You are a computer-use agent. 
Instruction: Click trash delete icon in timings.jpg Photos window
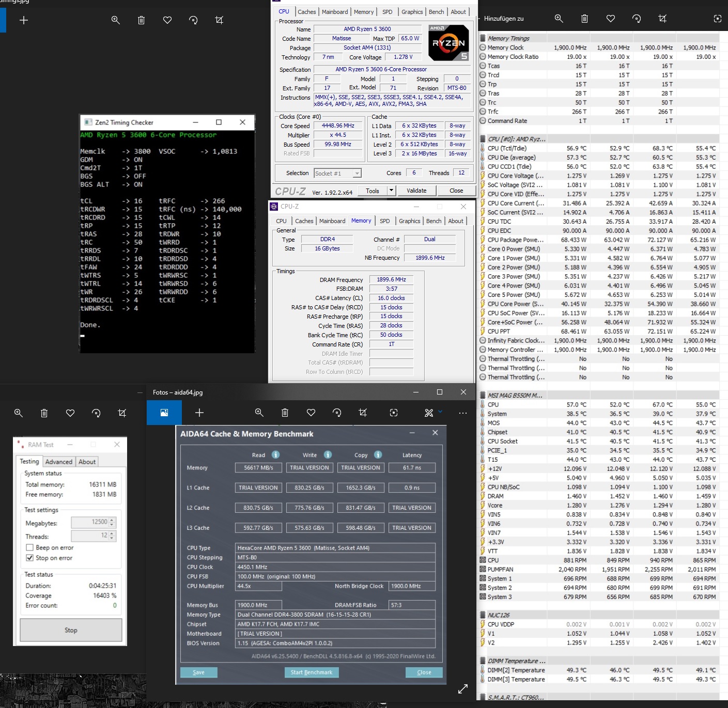142,20
